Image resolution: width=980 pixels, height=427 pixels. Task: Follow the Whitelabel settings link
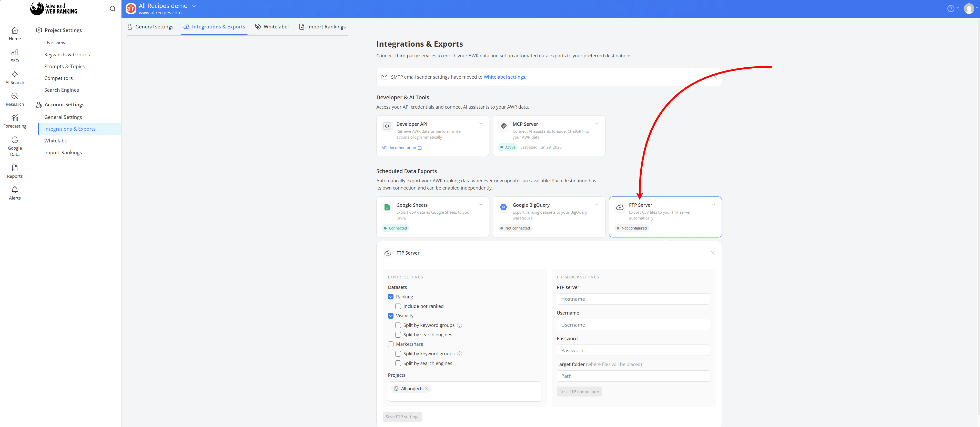[x=504, y=77]
